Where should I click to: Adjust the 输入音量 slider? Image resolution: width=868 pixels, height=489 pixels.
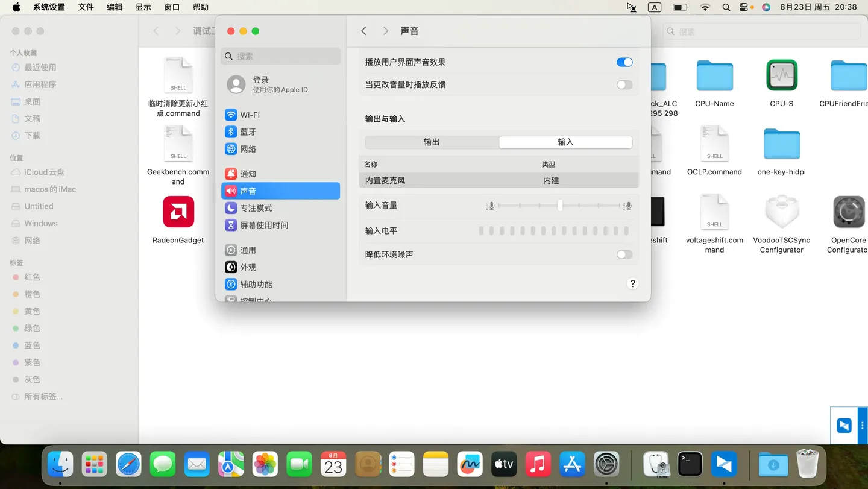[x=559, y=205]
